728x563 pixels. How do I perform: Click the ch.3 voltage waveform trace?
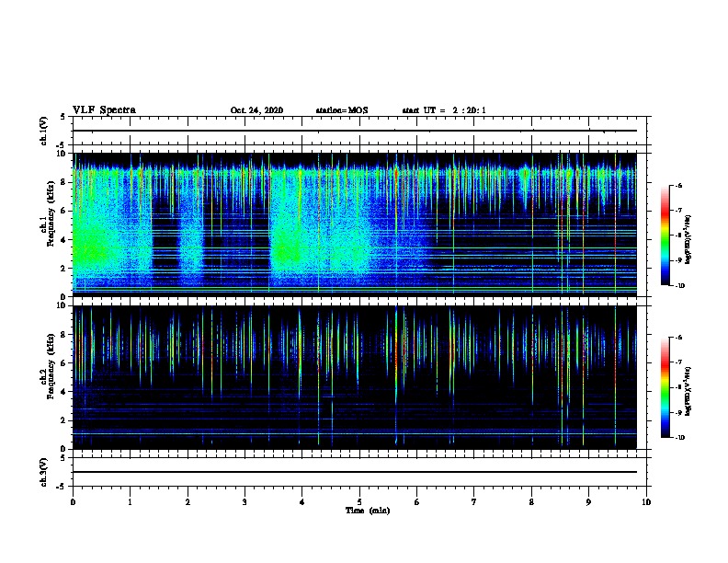[x=355, y=472]
